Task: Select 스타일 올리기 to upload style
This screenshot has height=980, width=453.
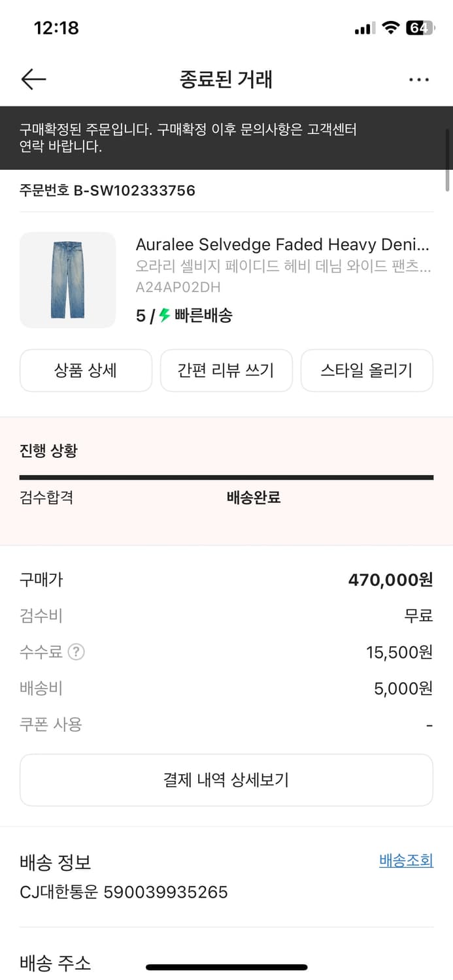Action: (x=367, y=370)
